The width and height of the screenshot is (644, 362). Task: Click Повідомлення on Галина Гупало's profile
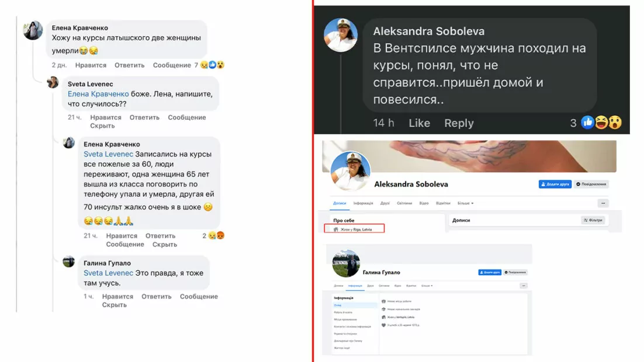tap(515, 272)
